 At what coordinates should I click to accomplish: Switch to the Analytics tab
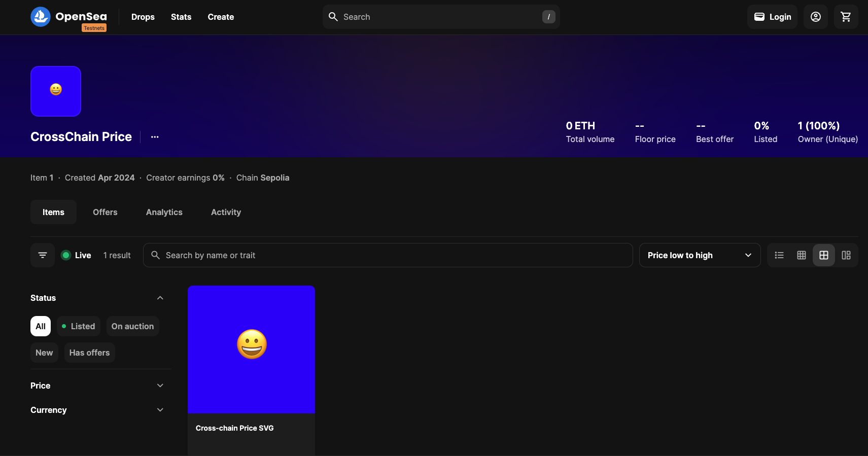click(164, 212)
